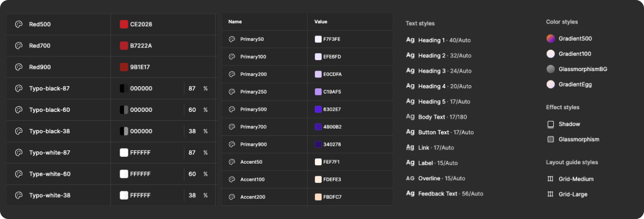Click the Glassmorphism effect style icon

551,140
